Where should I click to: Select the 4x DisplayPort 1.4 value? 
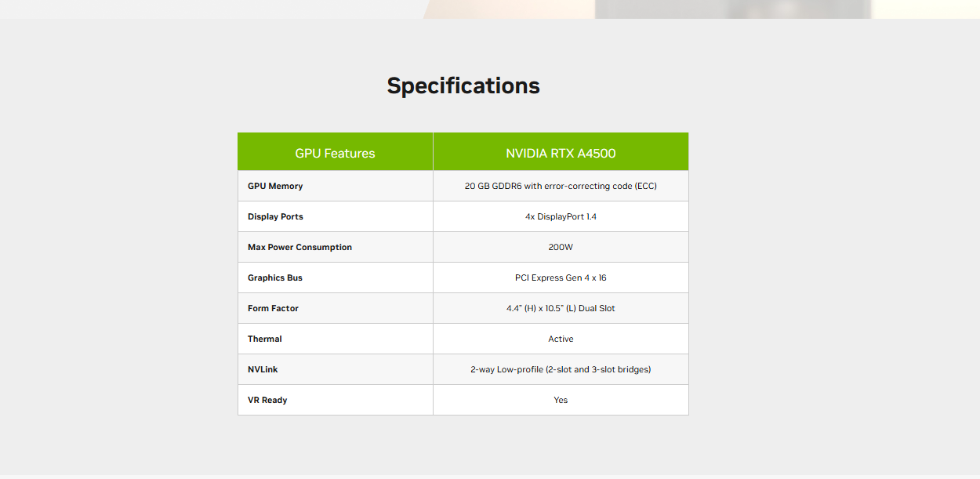tap(561, 216)
